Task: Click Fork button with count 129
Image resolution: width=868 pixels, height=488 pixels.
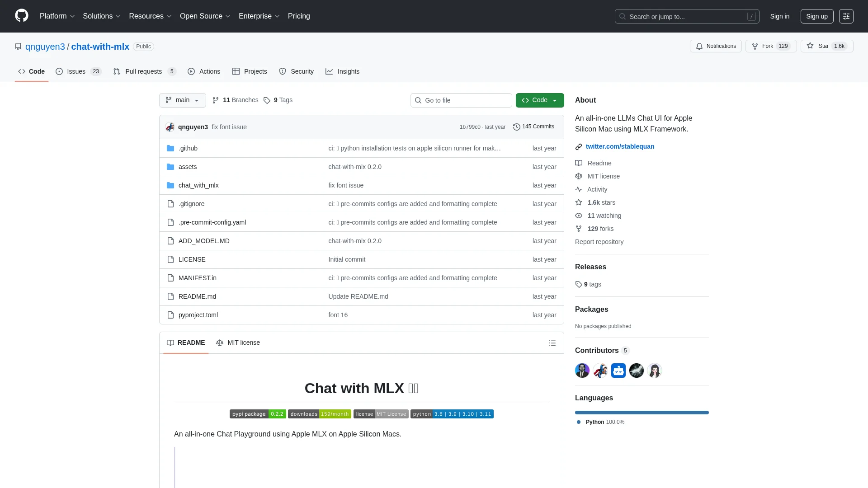Action: [771, 46]
